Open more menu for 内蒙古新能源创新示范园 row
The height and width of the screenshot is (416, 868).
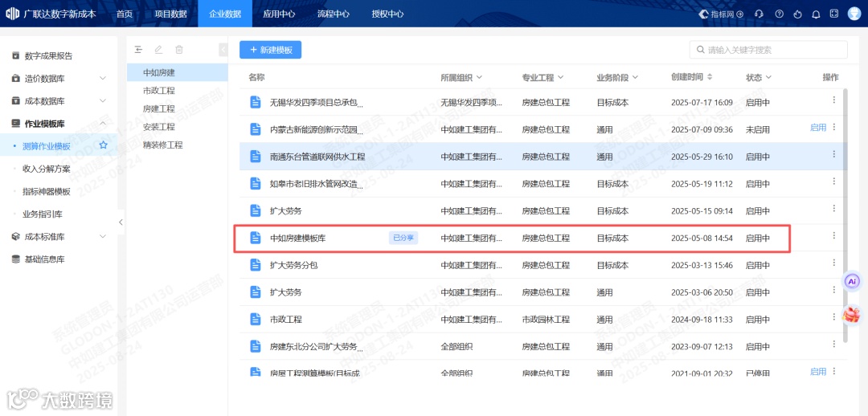833,127
